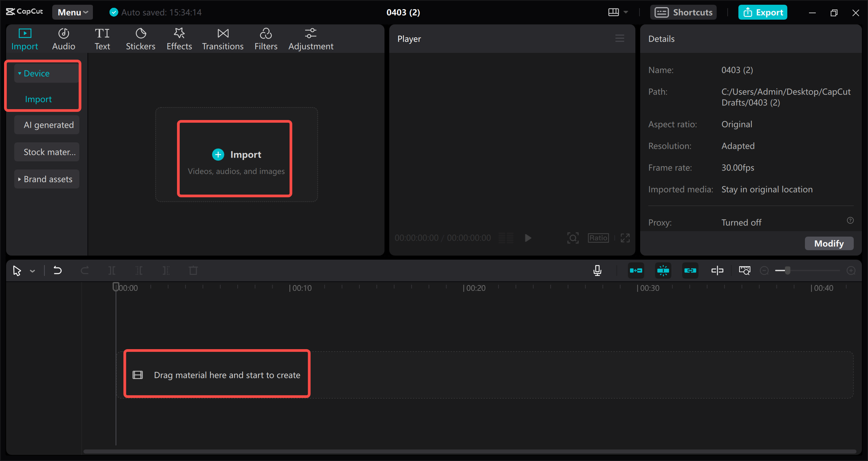Click the record voiceover microphone icon
Screen dimensions: 868x461
[x=597, y=270]
